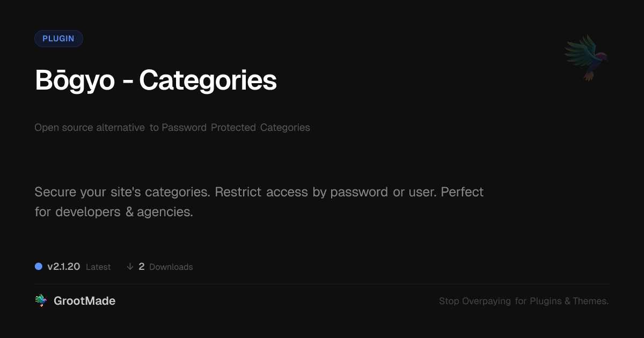Click the word Categories in the title
644x338 pixels.
click(208, 80)
